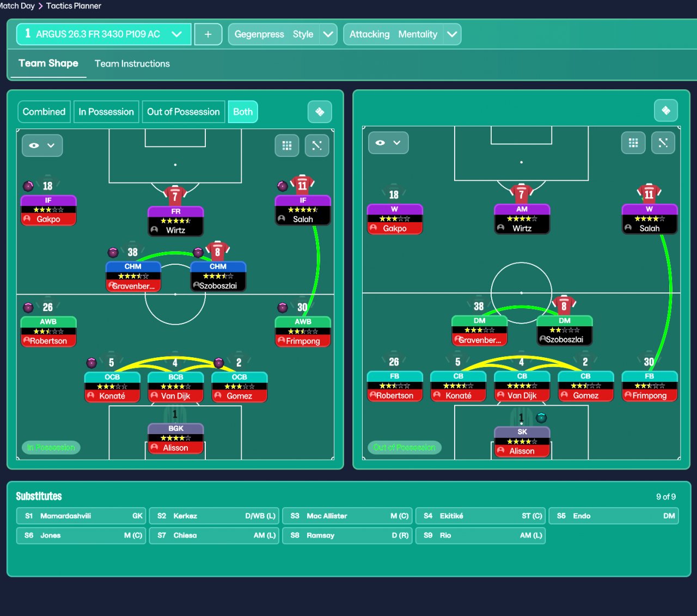Switch pitch view to In Possession only
697x616 pixels.
click(x=106, y=112)
